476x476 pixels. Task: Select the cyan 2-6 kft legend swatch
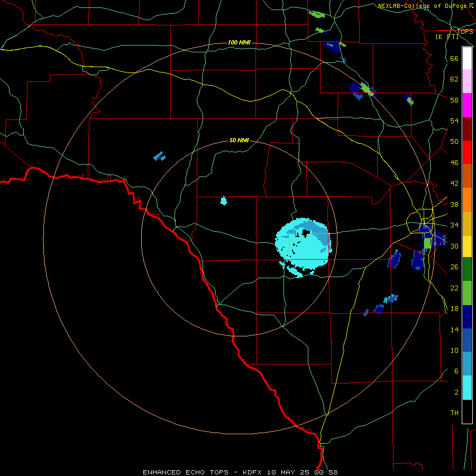tap(467, 388)
